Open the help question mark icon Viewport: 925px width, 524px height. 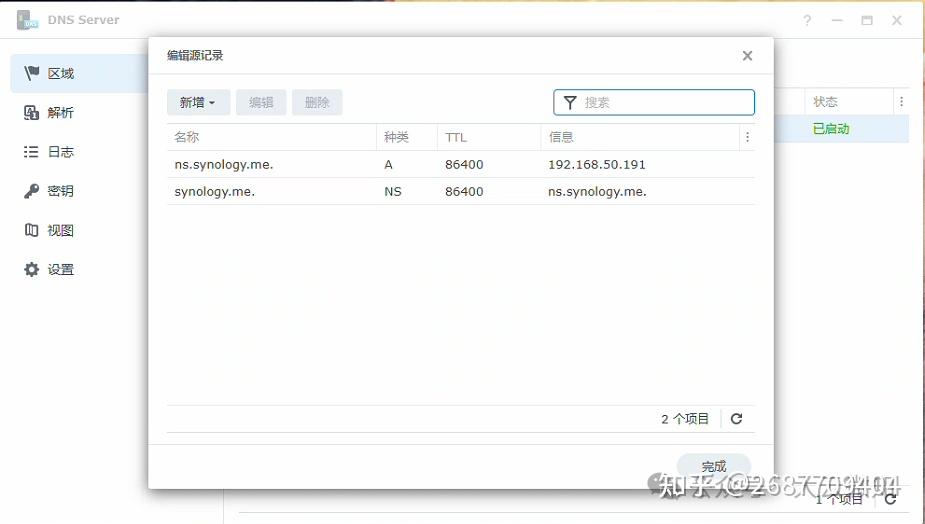(x=807, y=21)
